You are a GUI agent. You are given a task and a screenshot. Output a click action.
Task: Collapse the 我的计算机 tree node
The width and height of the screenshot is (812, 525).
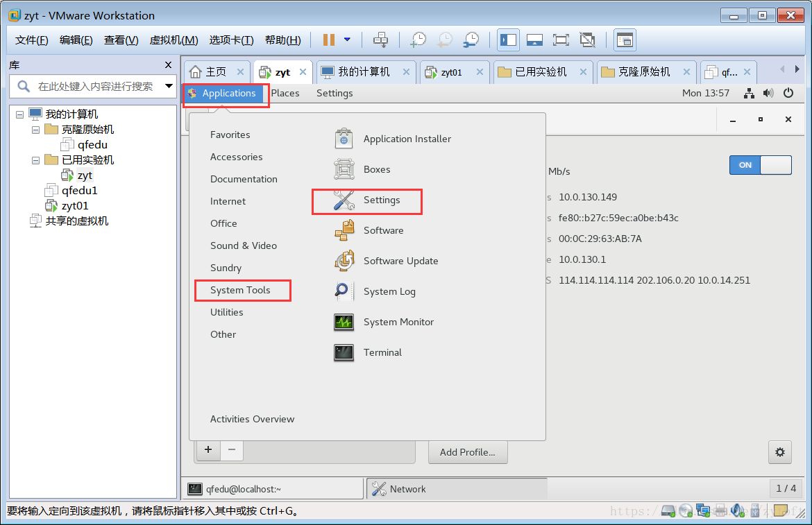click(x=19, y=114)
